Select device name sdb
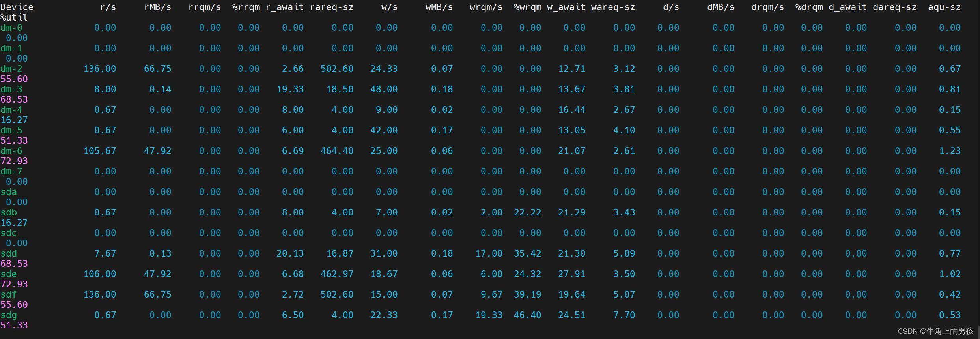 click(x=9, y=212)
